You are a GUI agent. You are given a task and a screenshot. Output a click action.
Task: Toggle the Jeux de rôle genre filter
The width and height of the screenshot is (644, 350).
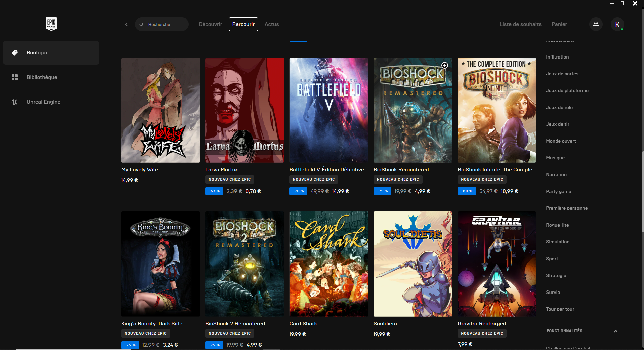(x=559, y=107)
